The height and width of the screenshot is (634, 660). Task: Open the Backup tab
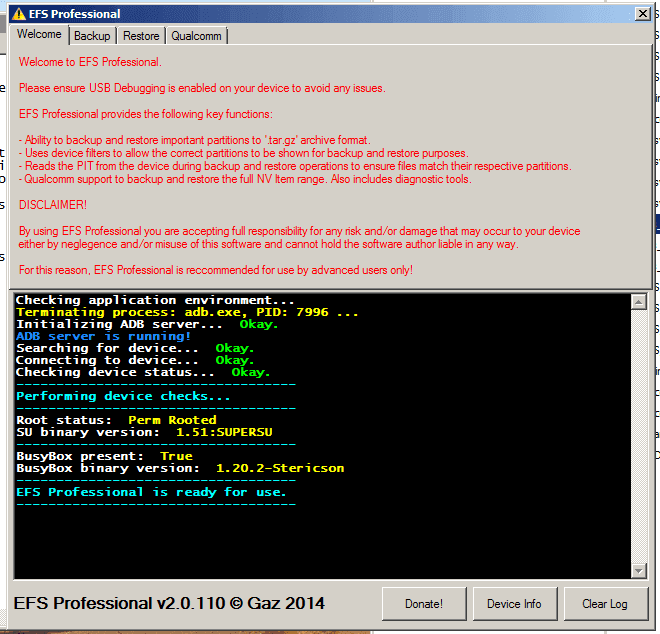pyautogui.click(x=92, y=36)
